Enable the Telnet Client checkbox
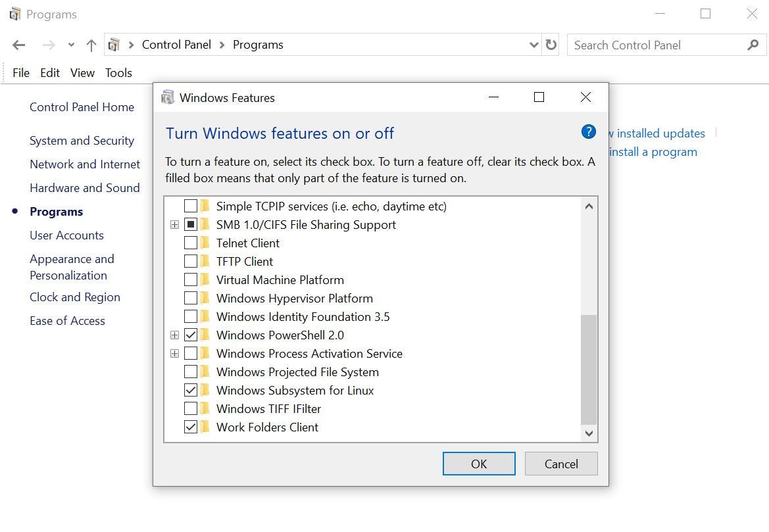 pyautogui.click(x=191, y=243)
